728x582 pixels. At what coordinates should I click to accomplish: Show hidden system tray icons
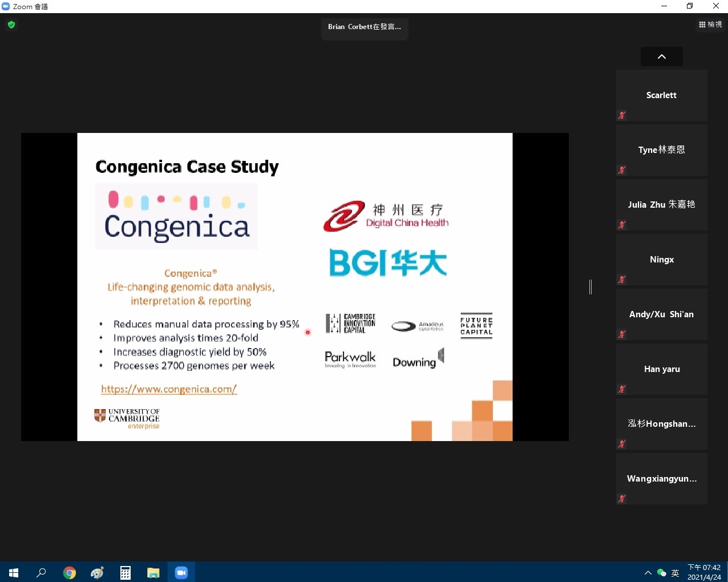tap(648, 573)
